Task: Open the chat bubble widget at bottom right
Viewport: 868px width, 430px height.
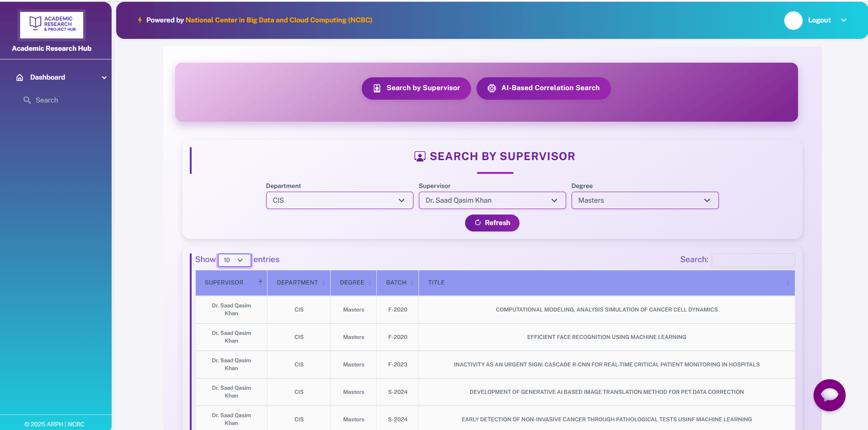Action: click(830, 395)
